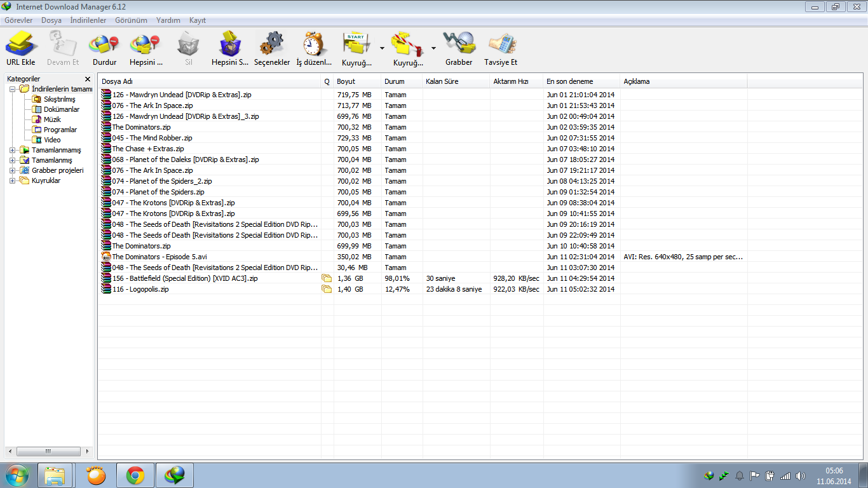
Task: Open the Grabber tool icon
Action: point(459,44)
